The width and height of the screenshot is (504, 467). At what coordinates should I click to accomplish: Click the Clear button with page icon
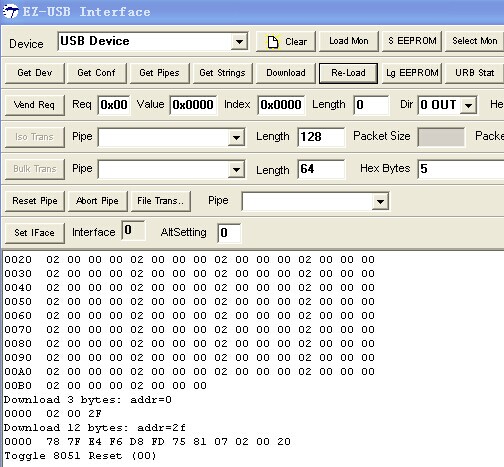point(285,42)
